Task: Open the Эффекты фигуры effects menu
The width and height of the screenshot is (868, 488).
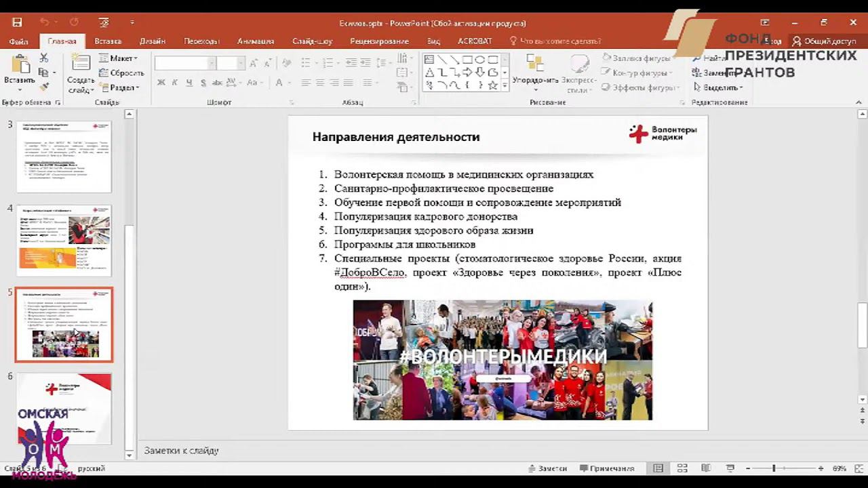Action: pos(641,87)
